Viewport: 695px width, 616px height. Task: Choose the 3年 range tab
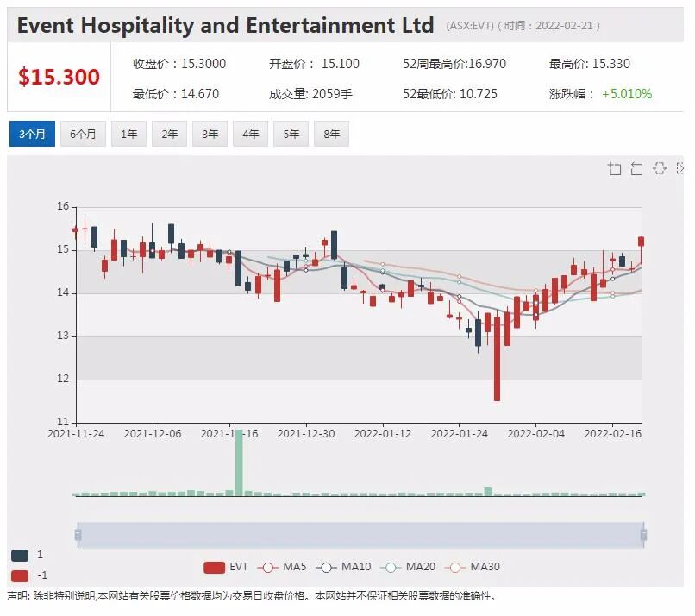point(210,134)
